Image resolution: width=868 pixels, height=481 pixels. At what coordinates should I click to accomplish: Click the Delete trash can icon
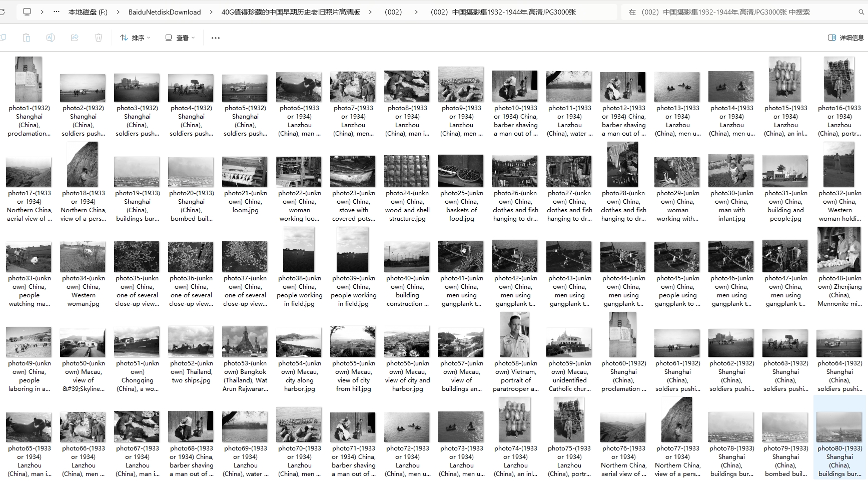99,38
